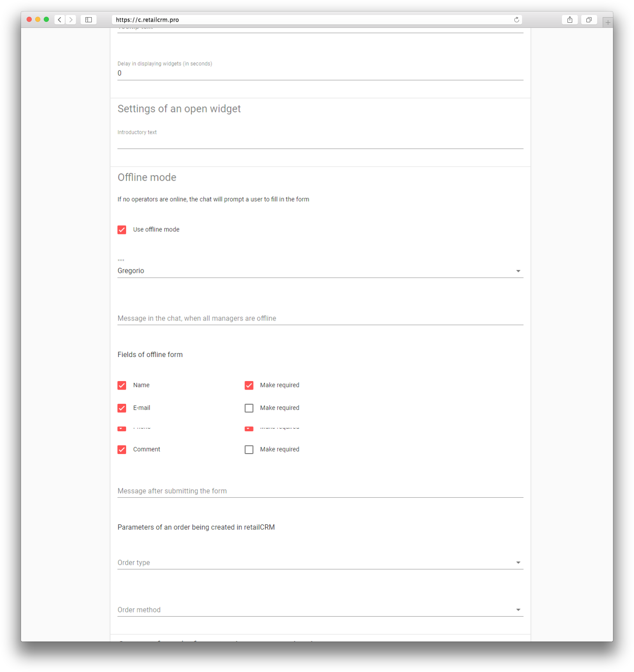Click the address bar showing c.retailcrm.pro

click(x=317, y=20)
